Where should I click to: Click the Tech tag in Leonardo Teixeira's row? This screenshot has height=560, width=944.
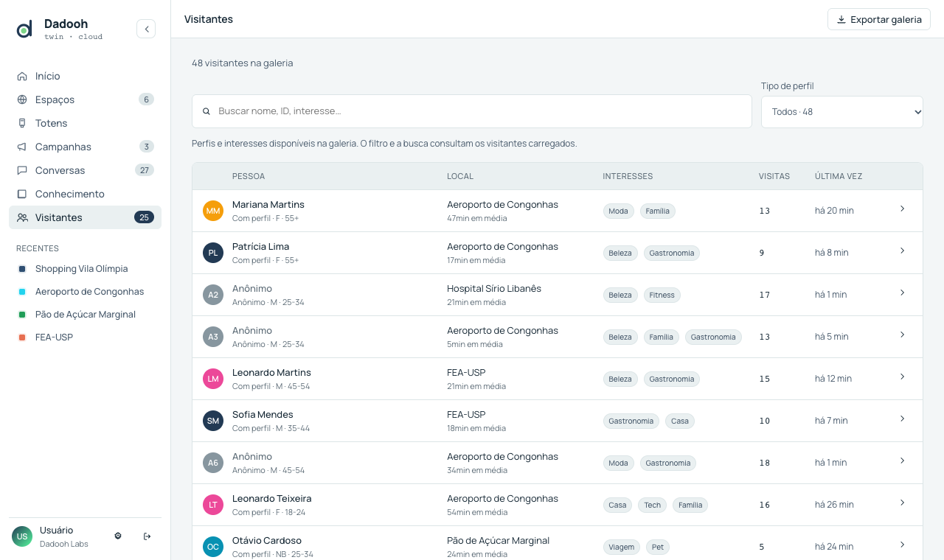pos(653,505)
